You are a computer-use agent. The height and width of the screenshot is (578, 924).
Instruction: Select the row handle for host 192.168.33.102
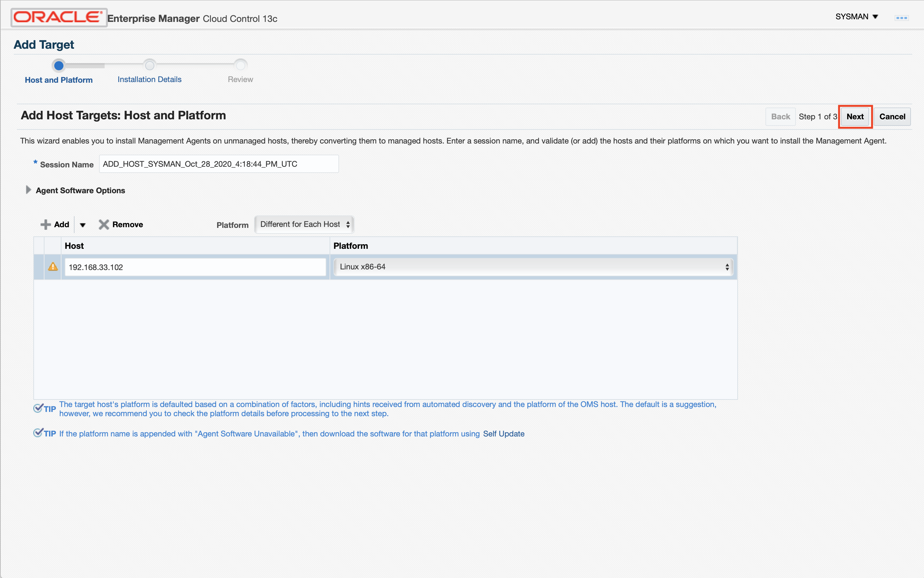click(39, 267)
